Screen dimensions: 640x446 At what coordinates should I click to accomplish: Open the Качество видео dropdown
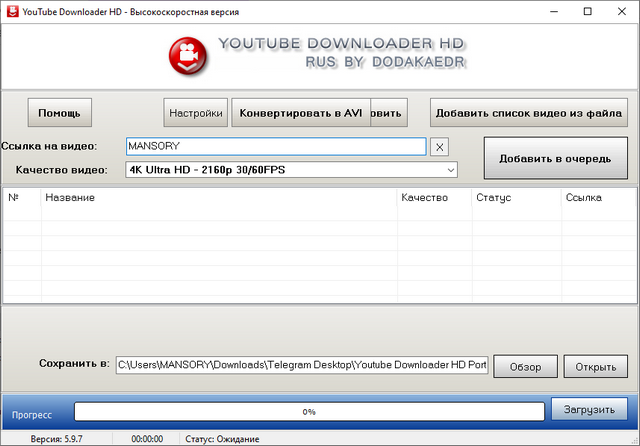(291, 170)
